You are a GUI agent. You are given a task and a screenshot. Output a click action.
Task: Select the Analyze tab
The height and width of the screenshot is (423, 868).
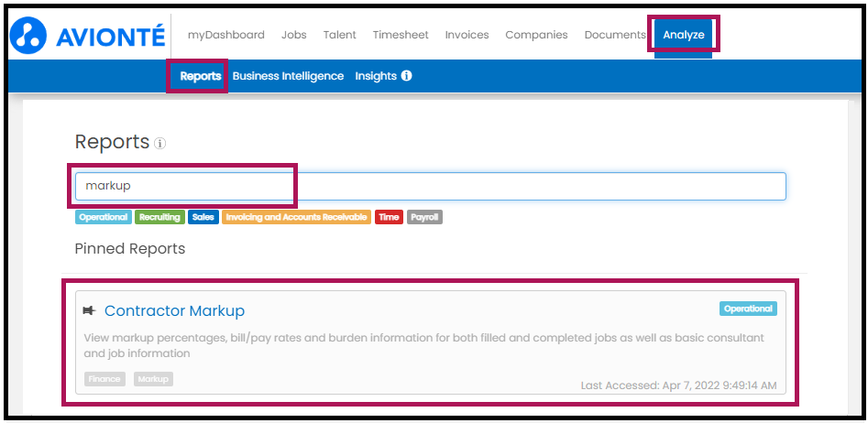(x=684, y=35)
